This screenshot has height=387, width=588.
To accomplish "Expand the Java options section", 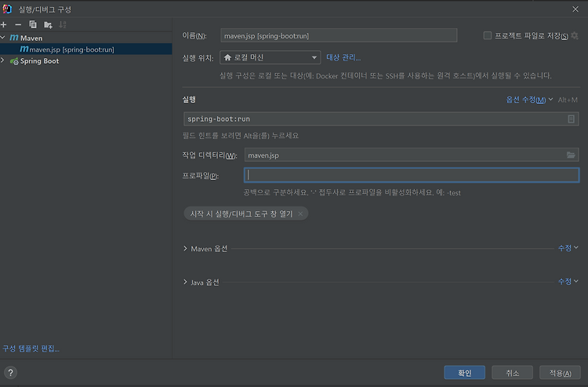I will [x=185, y=282].
